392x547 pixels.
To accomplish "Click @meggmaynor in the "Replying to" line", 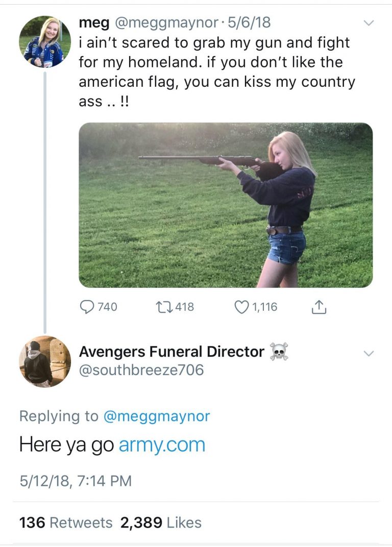I will 156,416.
